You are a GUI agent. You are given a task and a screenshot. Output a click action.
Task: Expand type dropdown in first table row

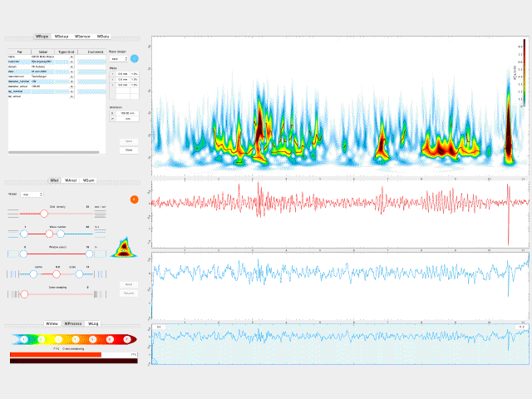tap(71, 57)
